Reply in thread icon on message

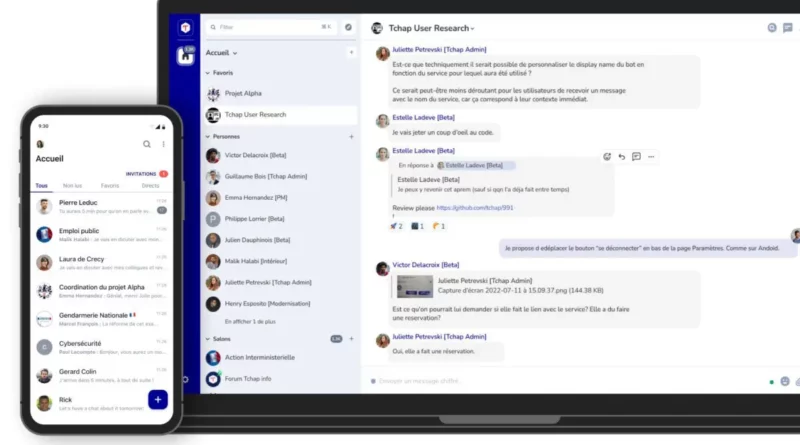point(636,157)
